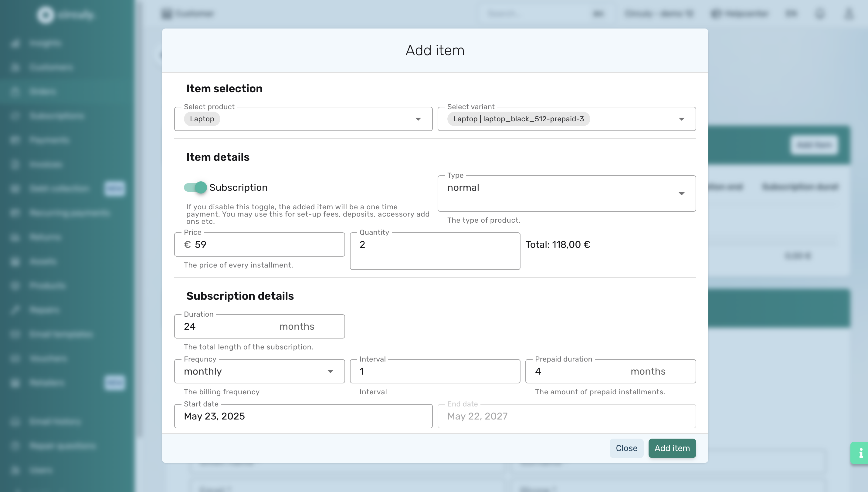Click the green Add item button
Viewport: 868px width, 492px height.
pyautogui.click(x=672, y=448)
